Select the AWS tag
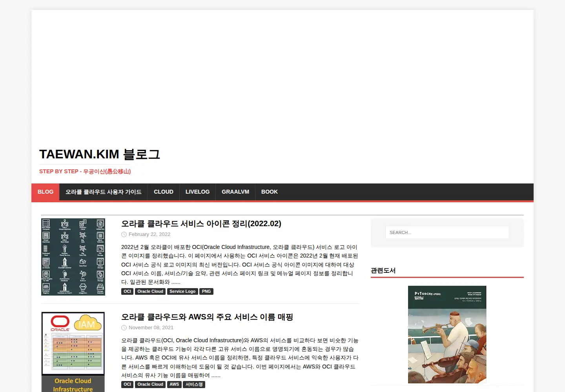 (x=174, y=385)
